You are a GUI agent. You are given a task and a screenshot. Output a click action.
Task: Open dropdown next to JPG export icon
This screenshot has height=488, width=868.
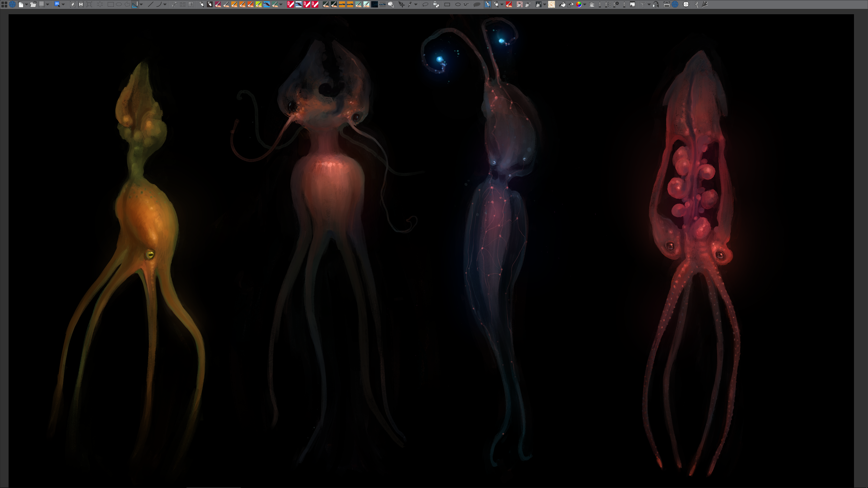pos(63,4)
